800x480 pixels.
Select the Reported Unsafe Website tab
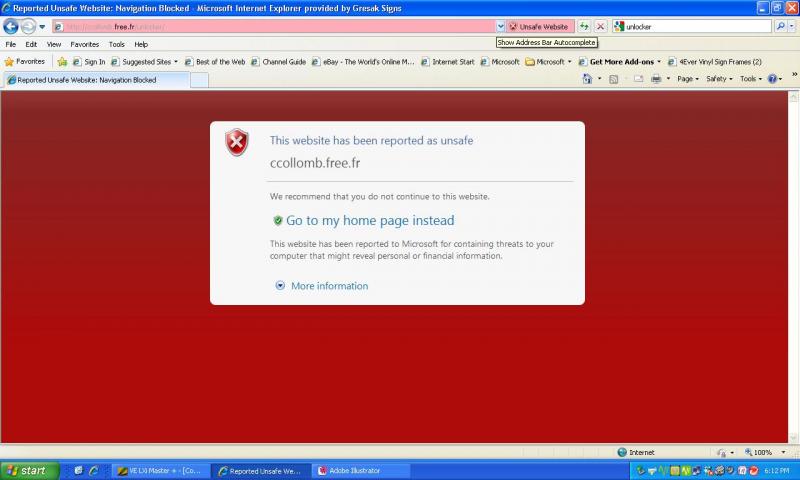[x=97, y=80]
